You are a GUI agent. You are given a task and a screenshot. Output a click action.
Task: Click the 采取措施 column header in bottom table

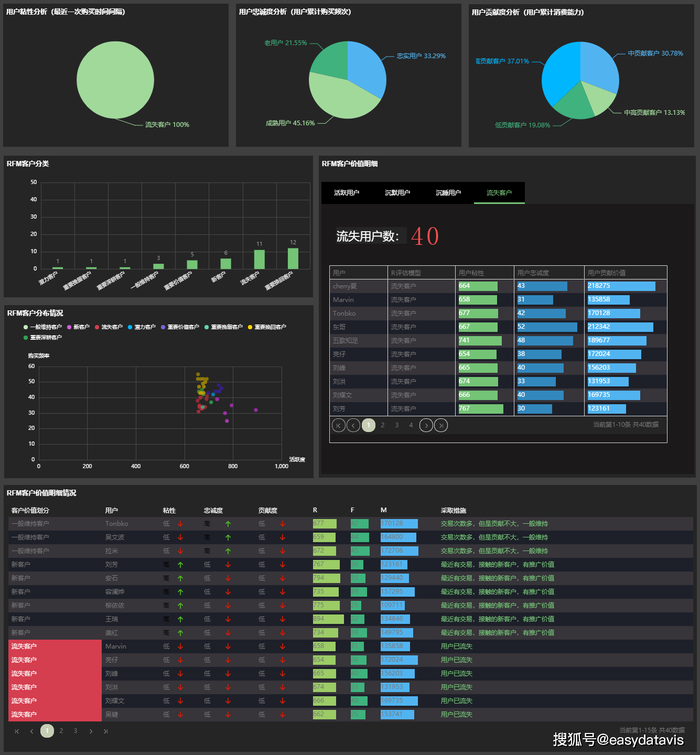pos(454,511)
